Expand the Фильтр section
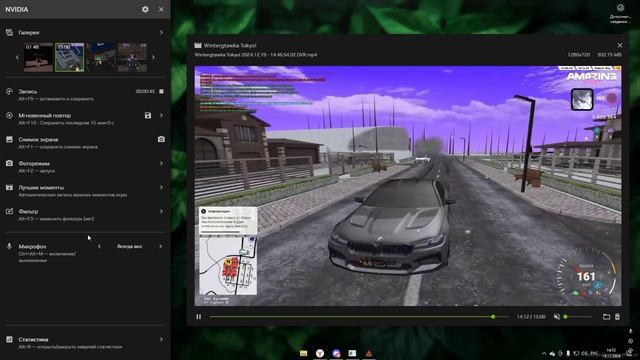Screen dimensions: 640x360 [x=161, y=211]
